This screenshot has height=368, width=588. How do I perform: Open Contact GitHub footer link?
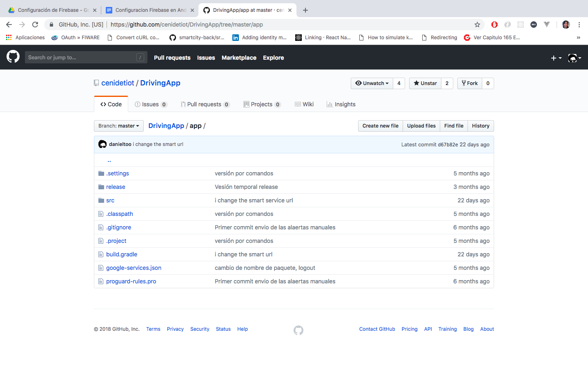377,329
